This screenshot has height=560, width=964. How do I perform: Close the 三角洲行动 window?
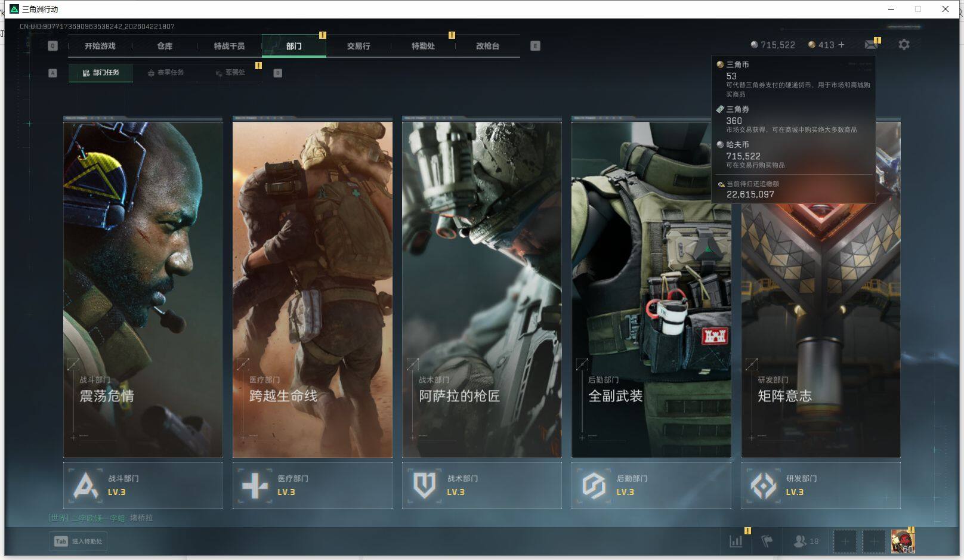946,9
